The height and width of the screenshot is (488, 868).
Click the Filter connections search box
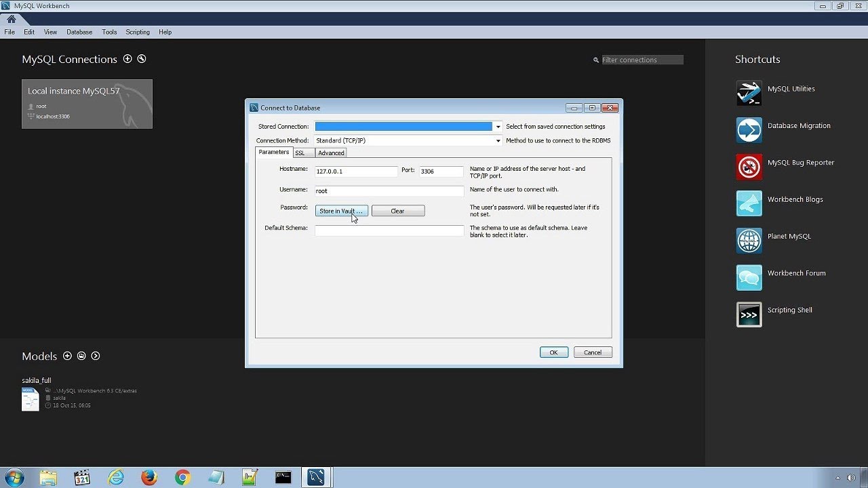click(x=642, y=60)
